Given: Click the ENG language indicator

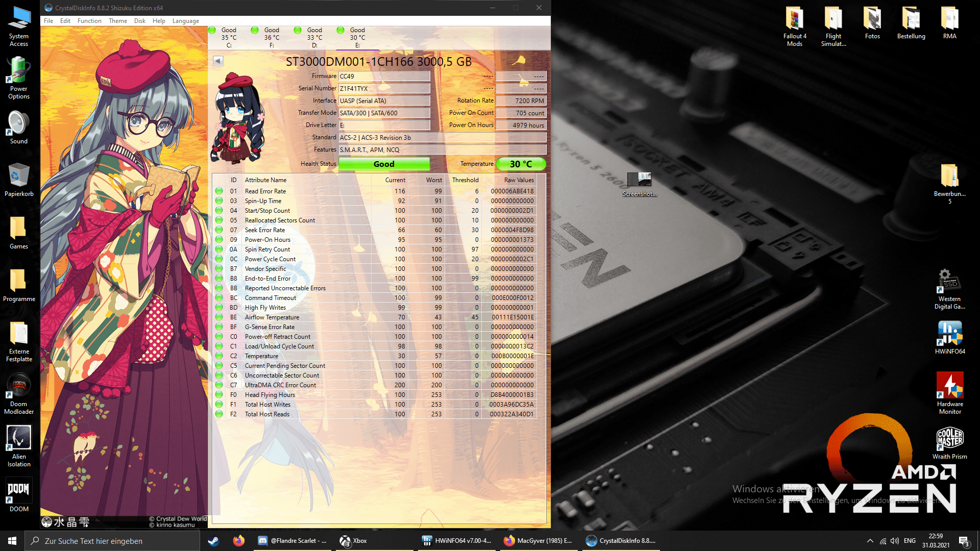Looking at the screenshot, I should [910, 541].
